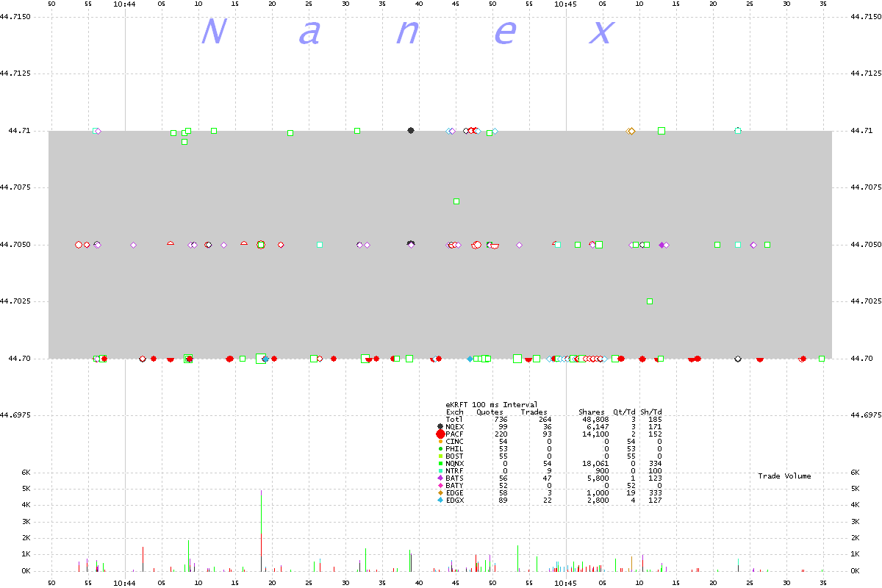
Task: Click the blue EDGX legend diamond
Action: tap(440, 500)
